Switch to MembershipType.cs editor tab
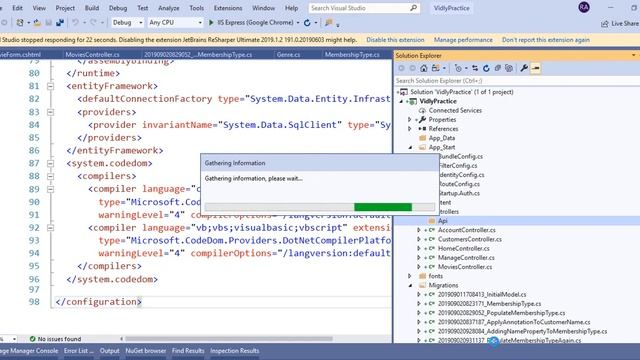 (x=352, y=54)
